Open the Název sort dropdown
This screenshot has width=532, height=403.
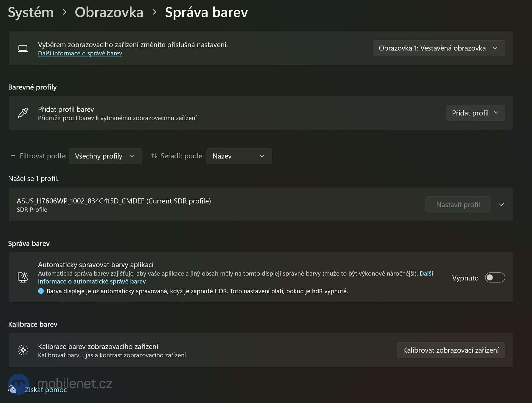(239, 156)
